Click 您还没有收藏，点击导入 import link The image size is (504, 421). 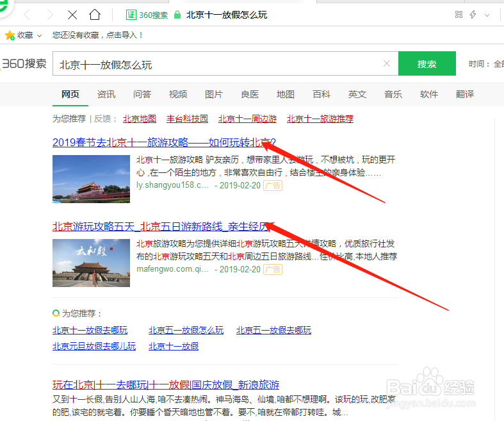(x=97, y=35)
